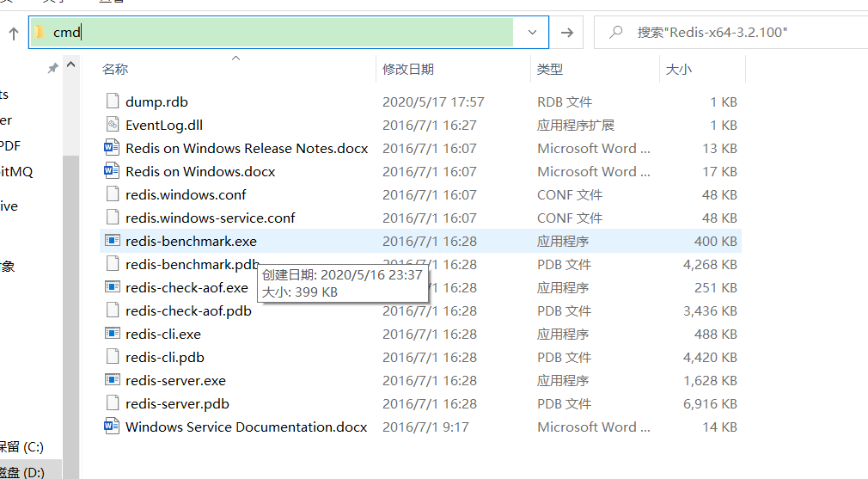Image resolution: width=868 pixels, height=479 pixels.
Task: Click the go-to arrow beside address bar
Action: [567, 33]
